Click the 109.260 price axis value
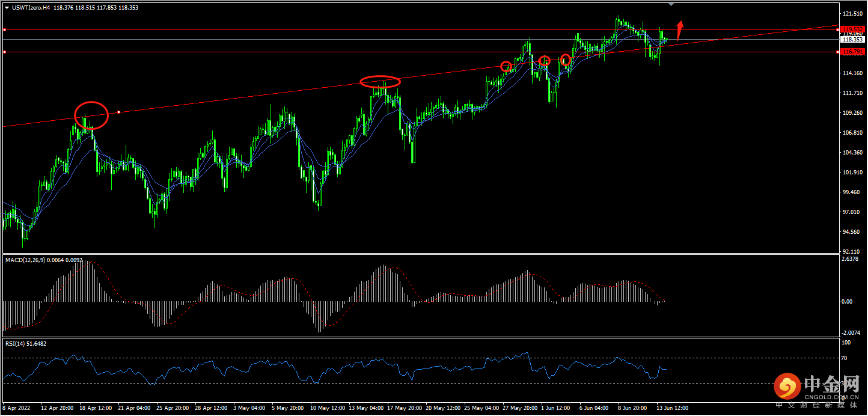 coord(852,113)
